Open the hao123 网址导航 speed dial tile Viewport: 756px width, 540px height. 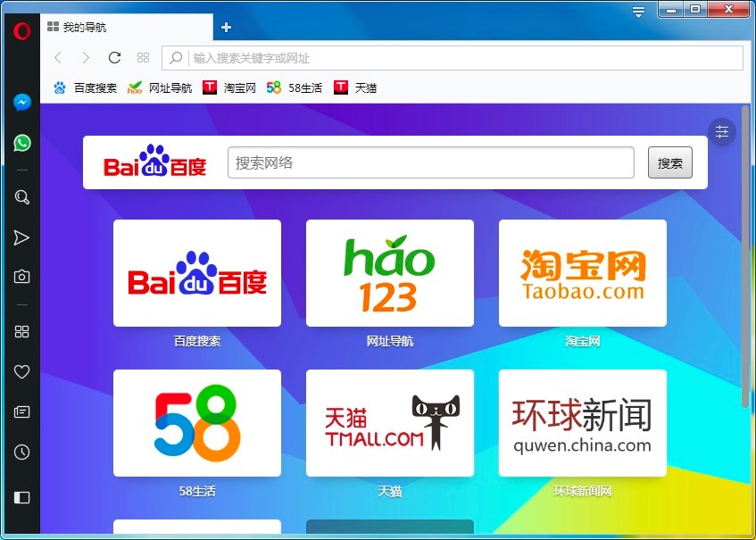(389, 273)
